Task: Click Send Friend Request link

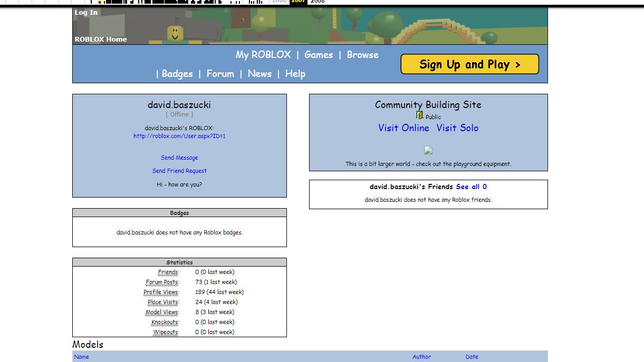Action: click(x=179, y=171)
